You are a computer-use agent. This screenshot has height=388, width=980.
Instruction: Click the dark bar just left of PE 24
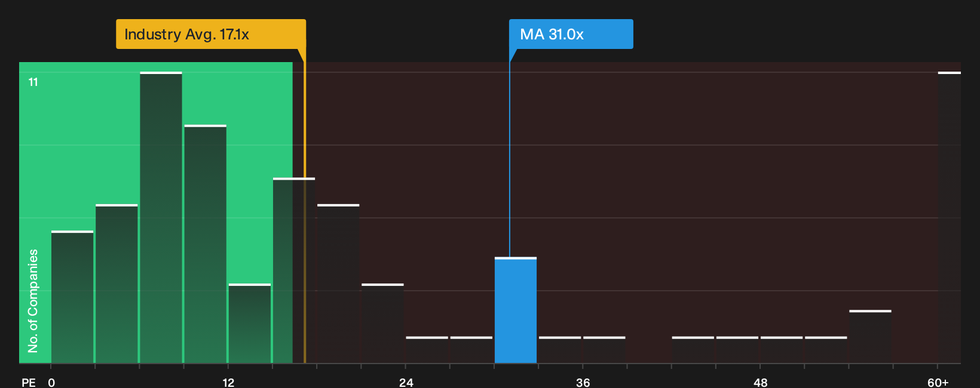click(383, 324)
